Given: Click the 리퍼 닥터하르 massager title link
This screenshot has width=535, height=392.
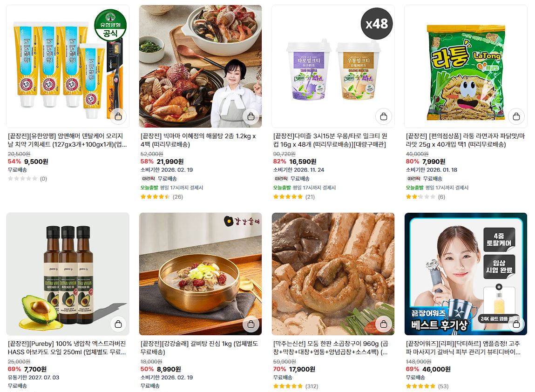Looking at the screenshot, I should 463,348.
